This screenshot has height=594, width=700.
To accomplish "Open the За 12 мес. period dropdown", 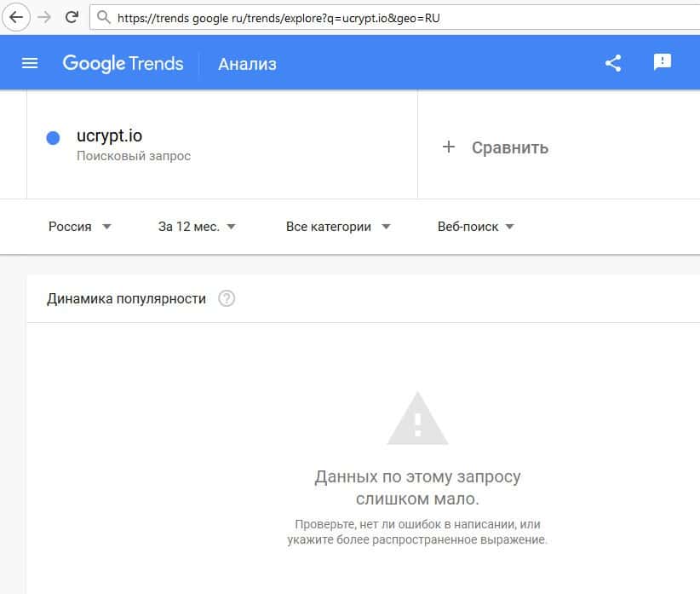I will pos(197,227).
